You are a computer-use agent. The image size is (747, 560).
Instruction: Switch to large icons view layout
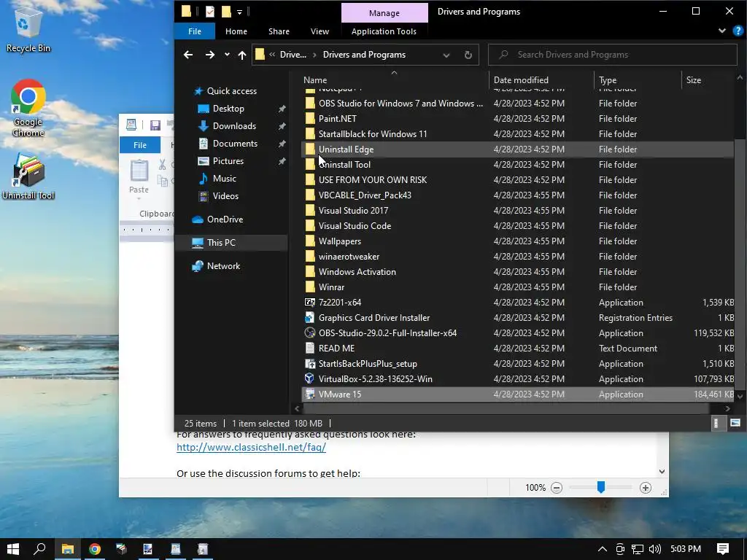pyautogui.click(x=735, y=423)
